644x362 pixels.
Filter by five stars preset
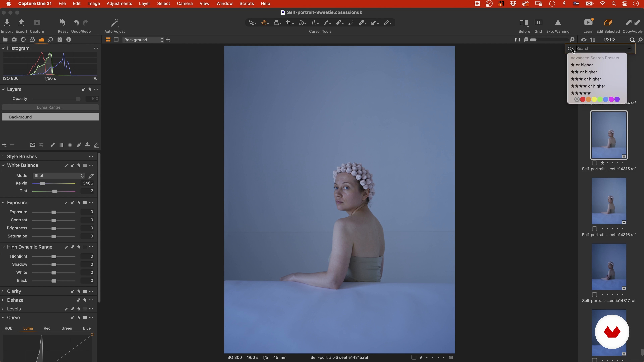pos(580,93)
